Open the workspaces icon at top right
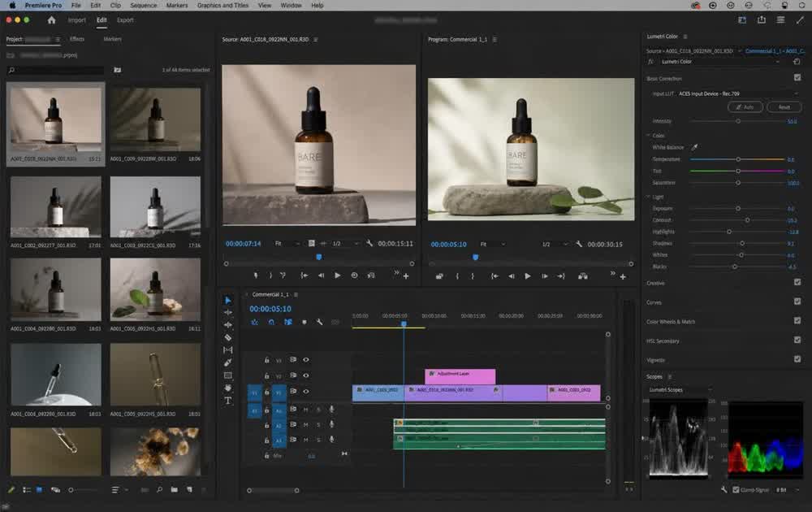812x512 pixels. tap(742, 20)
